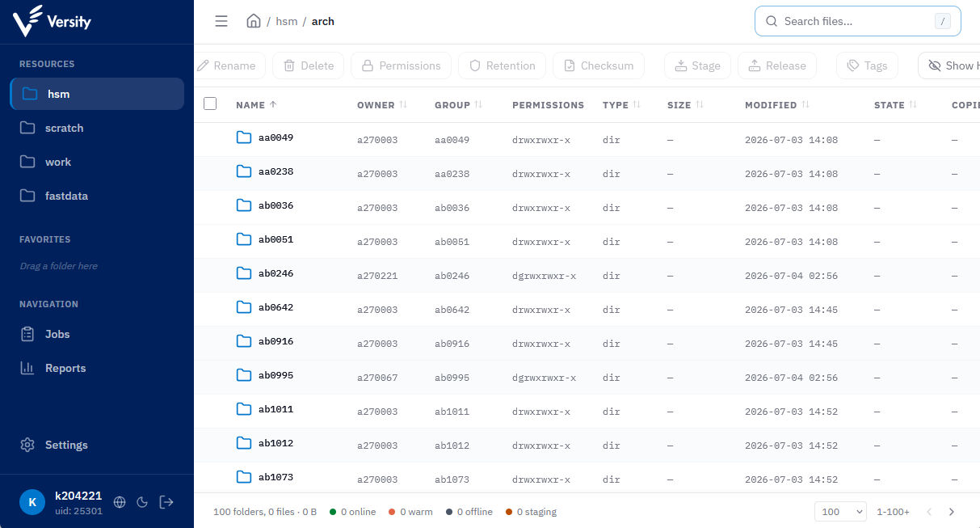The image size is (980, 528).
Task: Click the language globe icon
Action: pos(120,502)
